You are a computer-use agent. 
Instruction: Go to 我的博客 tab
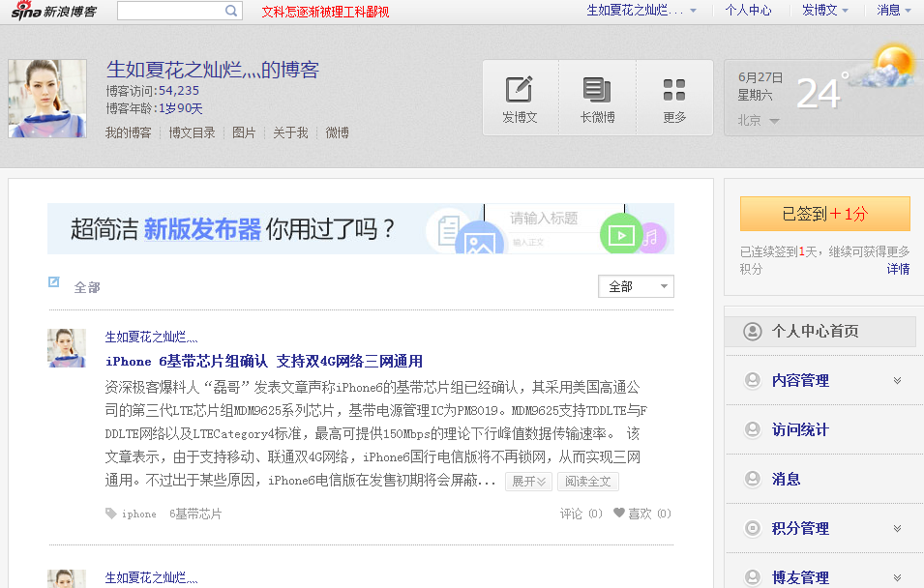(x=128, y=132)
